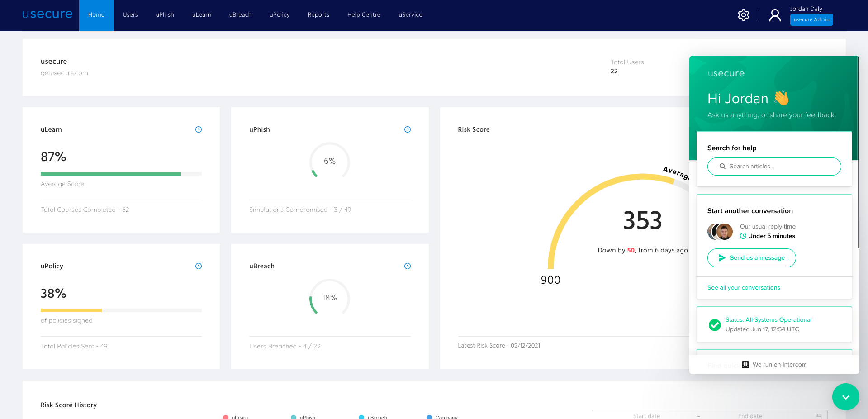Open Status: All Systems Operational link
This screenshot has height=419, width=868.
[x=768, y=320]
